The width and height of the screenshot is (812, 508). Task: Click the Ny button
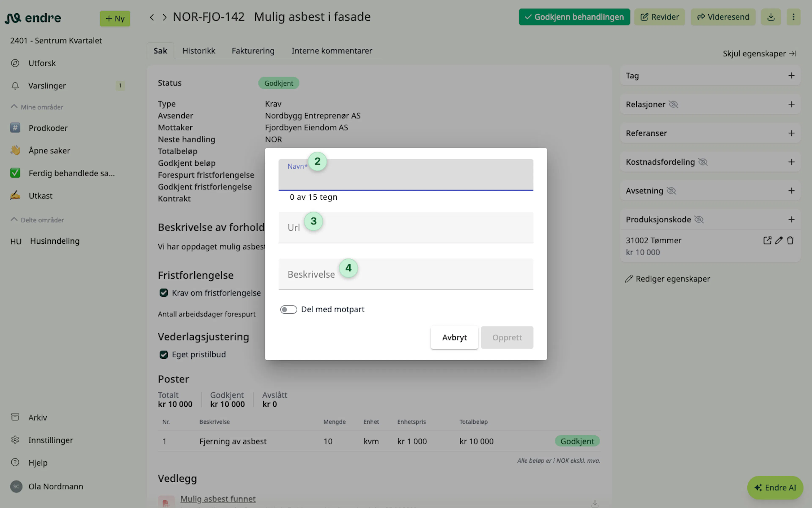coord(115,18)
